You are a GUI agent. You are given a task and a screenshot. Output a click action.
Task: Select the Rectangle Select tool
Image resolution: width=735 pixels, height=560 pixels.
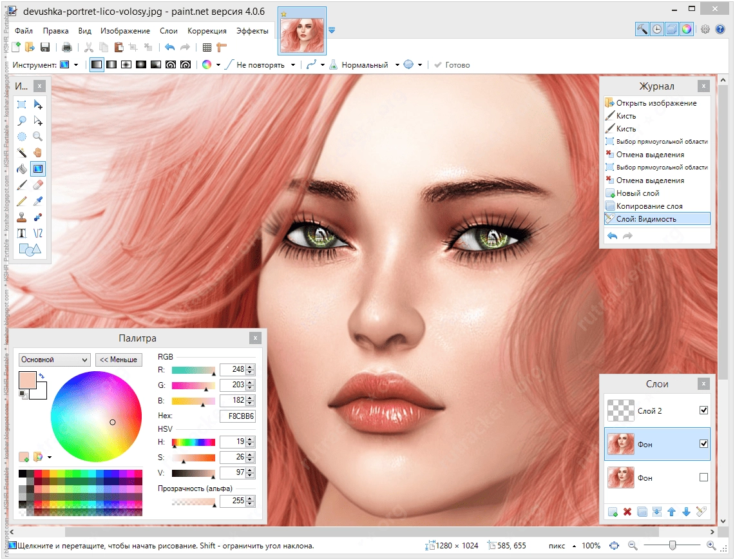pyautogui.click(x=21, y=104)
